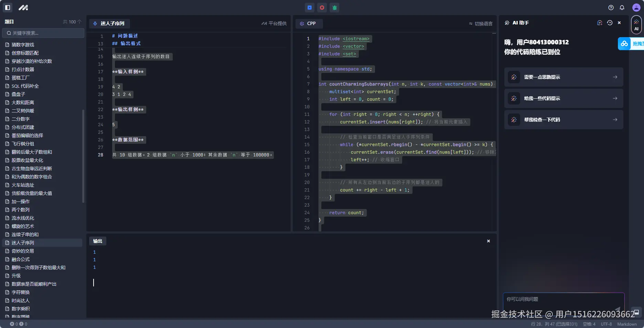Screen dimensions: 644x328
Task: Open the UTF-8 encoding selector
Action: 606,324
